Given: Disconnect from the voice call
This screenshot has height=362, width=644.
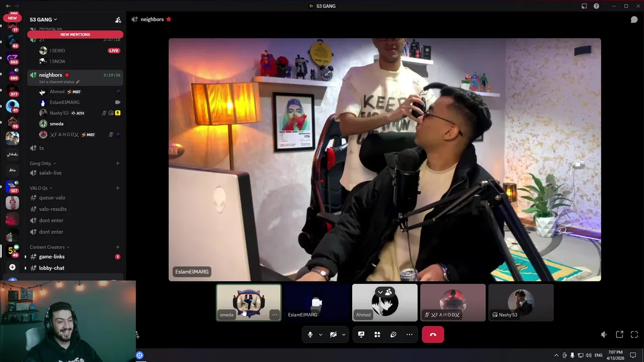Looking at the screenshot, I should click(433, 334).
